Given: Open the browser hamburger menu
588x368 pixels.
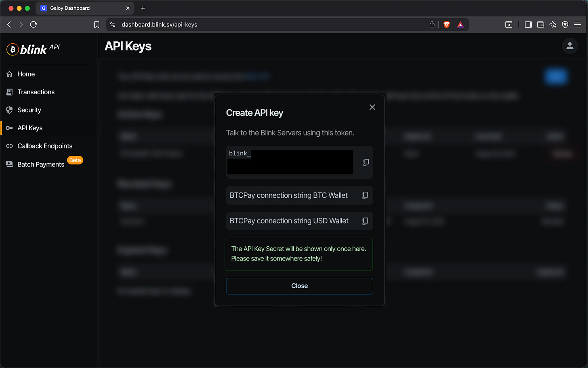Looking at the screenshot, I should [577, 25].
